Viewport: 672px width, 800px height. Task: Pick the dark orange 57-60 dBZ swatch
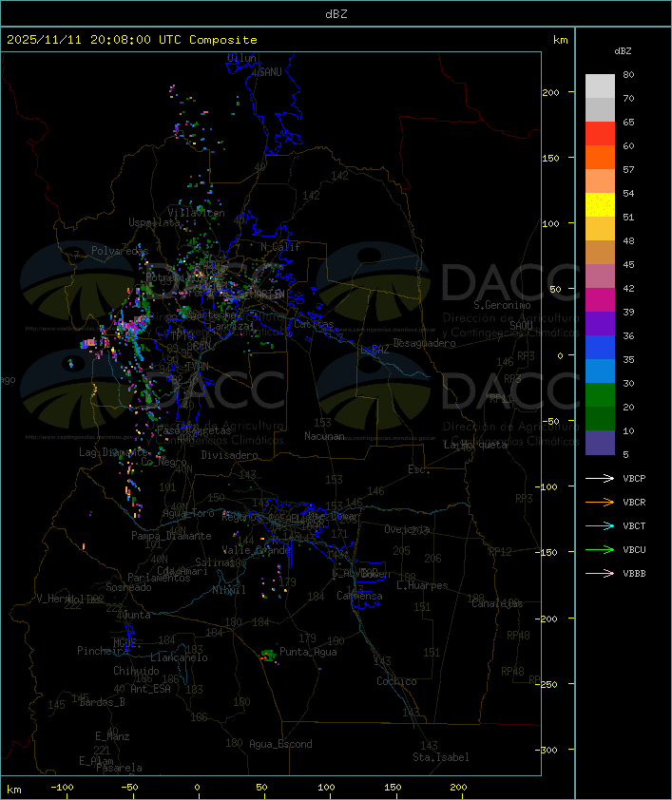point(600,158)
